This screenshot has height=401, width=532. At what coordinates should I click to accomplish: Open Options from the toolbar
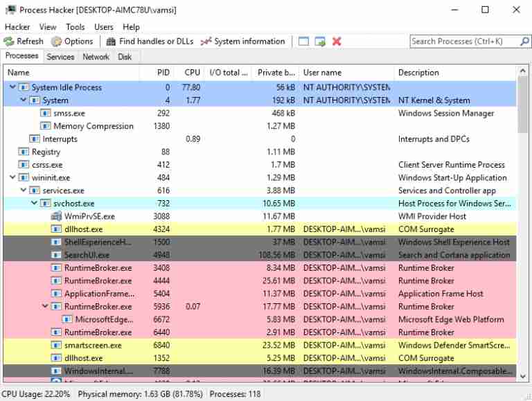(72, 42)
